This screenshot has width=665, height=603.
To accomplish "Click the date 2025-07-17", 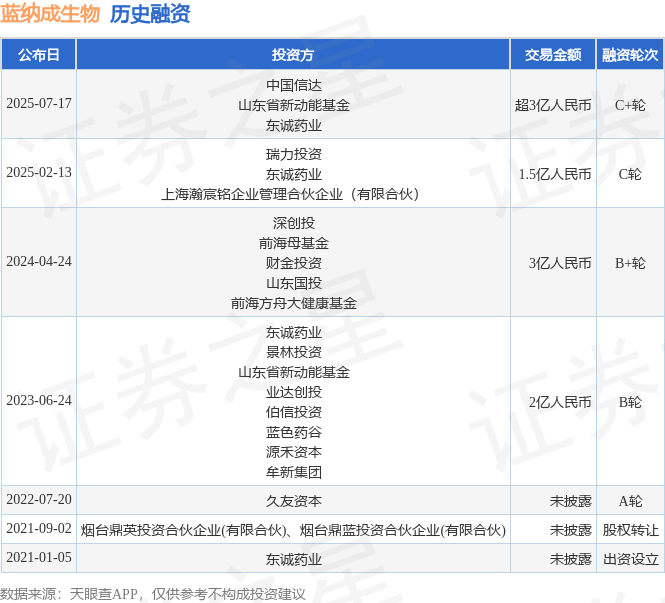I will click(39, 104).
